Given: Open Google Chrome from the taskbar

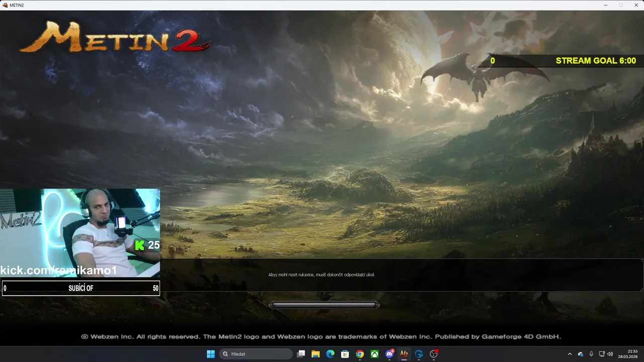Looking at the screenshot, I should [360, 354].
